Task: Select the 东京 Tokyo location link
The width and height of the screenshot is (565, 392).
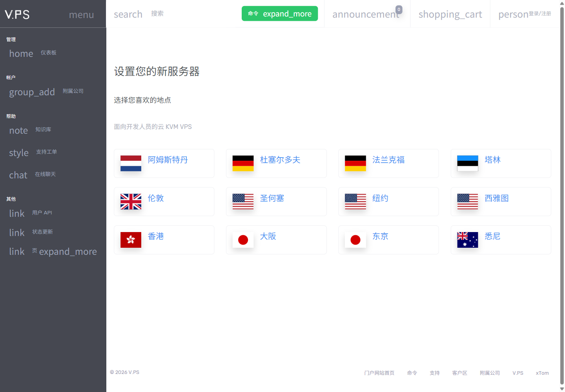Action: 380,236
